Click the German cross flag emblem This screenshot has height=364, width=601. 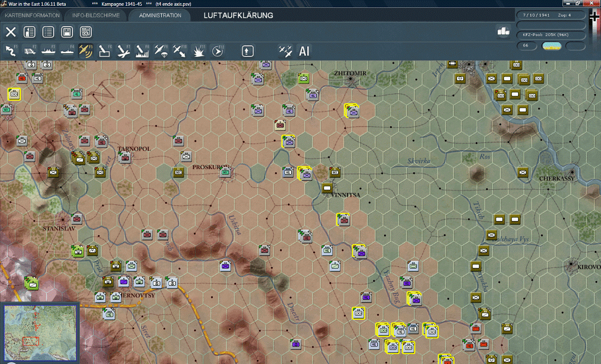point(595,17)
